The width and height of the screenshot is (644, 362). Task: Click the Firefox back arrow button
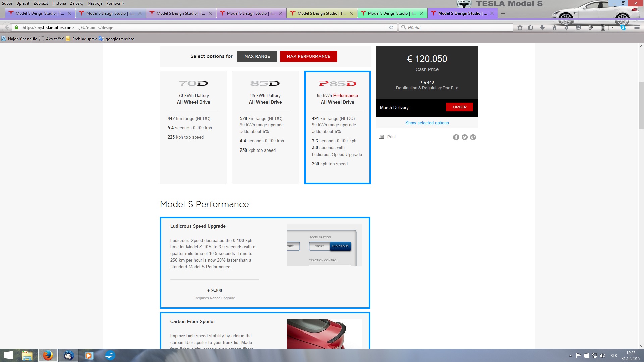(7, 27)
